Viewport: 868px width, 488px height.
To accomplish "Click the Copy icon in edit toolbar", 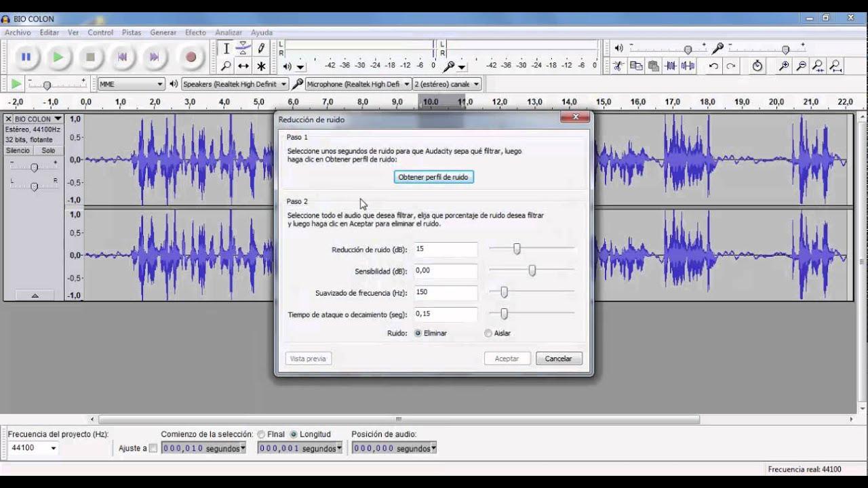I will [636, 66].
